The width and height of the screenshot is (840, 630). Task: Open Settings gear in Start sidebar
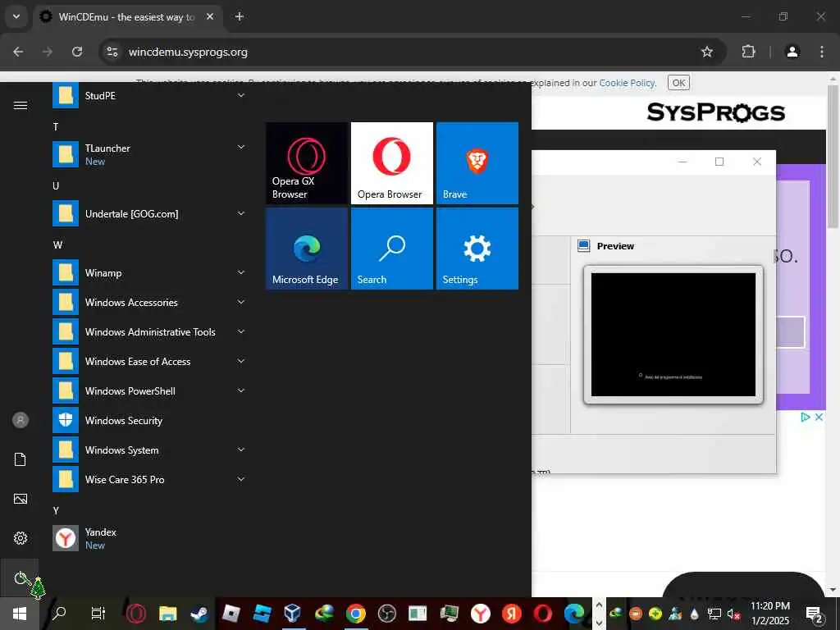point(21,538)
